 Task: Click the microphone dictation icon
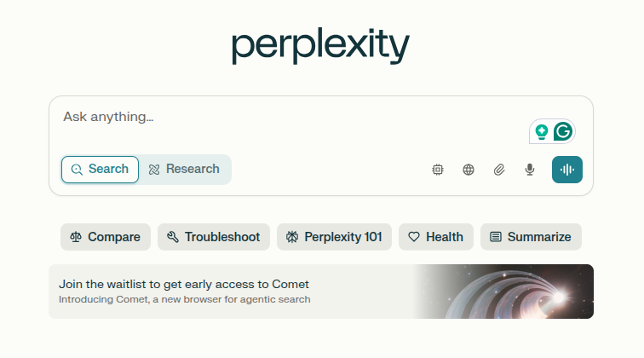[x=530, y=170]
